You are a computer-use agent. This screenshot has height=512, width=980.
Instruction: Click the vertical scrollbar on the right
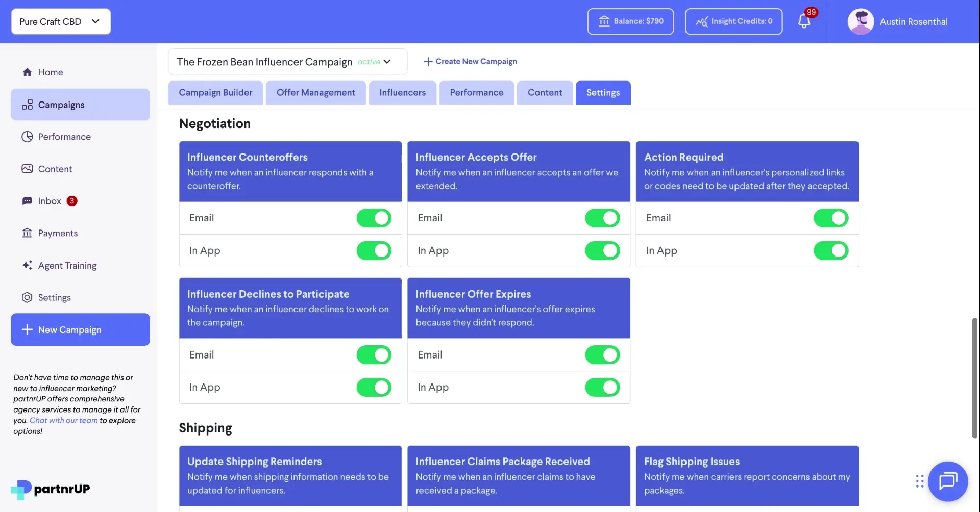click(x=974, y=377)
